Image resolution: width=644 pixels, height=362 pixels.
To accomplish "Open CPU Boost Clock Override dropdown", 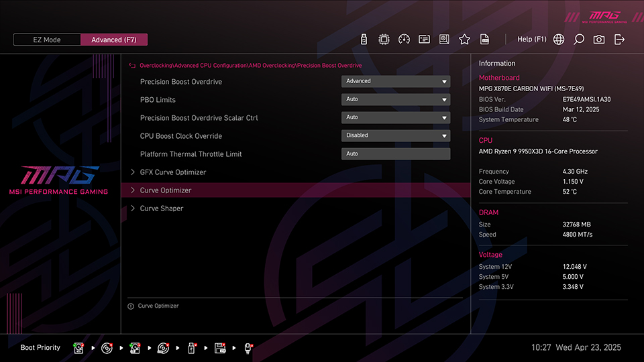I will coord(396,135).
